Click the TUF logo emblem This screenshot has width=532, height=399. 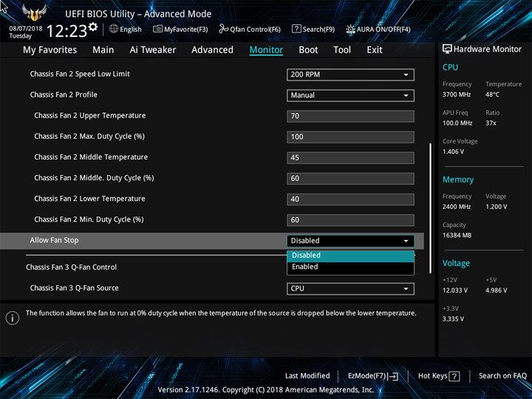34,13
